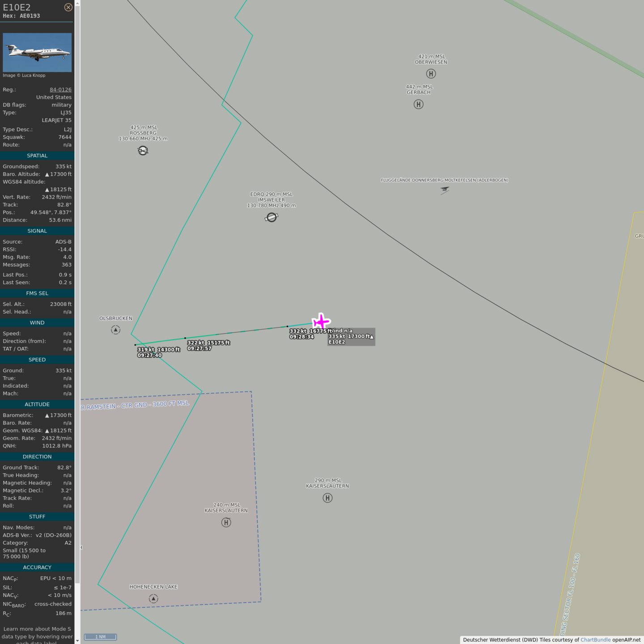Click the Oberwiesen heliport icon

(x=431, y=74)
